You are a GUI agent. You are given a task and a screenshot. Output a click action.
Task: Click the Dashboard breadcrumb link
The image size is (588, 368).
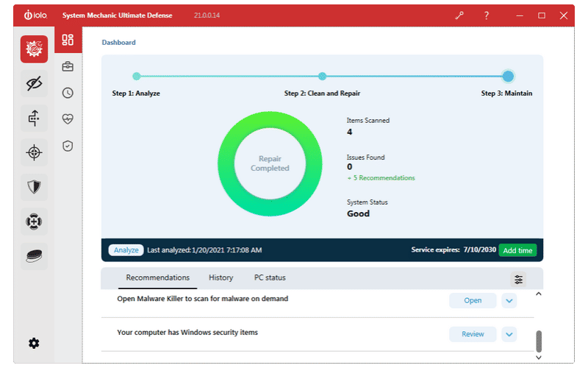(x=118, y=43)
